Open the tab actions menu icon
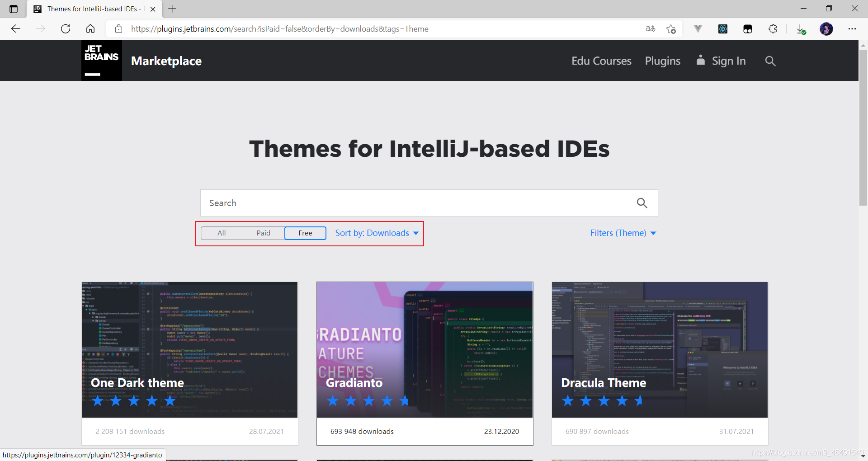Screen dimensions: 868x461 14,9
